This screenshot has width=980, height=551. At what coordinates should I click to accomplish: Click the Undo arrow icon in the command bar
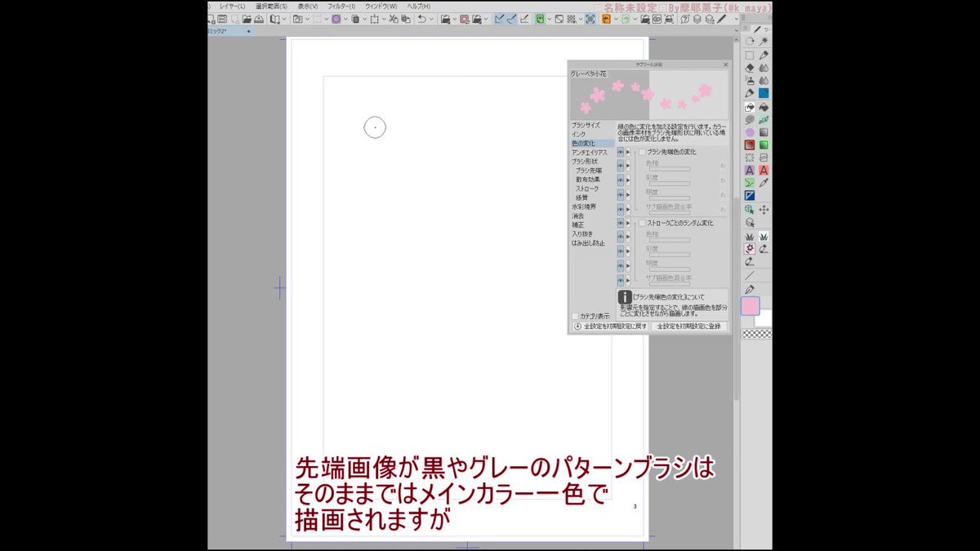(421, 18)
